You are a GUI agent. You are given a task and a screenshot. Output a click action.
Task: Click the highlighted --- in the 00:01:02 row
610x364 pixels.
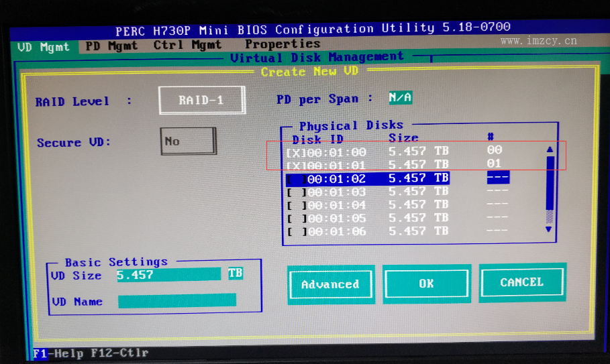pyautogui.click(x=498, y=177)
